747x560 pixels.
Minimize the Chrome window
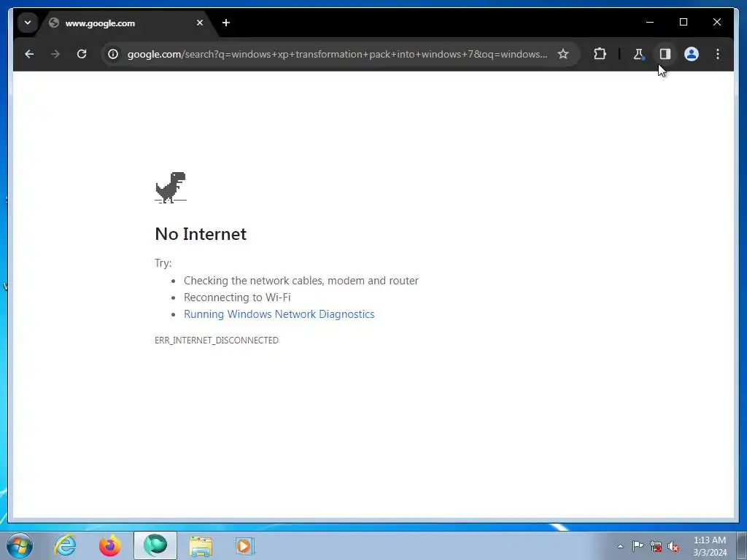click(x=650, y=22)
